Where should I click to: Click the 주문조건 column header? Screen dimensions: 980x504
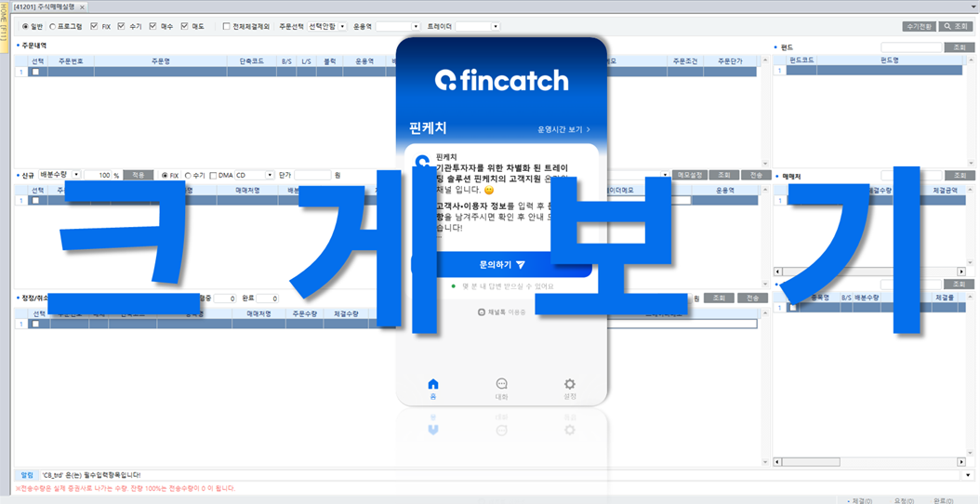(685, 61)
